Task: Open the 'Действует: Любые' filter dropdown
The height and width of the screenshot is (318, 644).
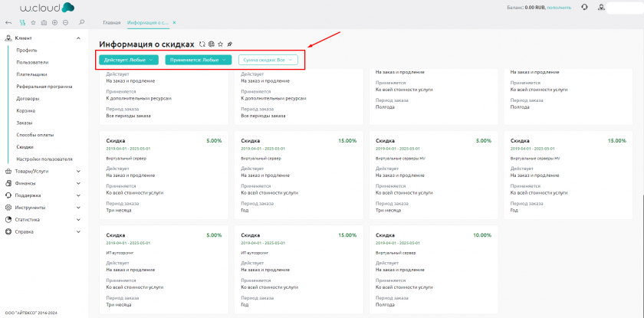Action: tap(129, 60)
